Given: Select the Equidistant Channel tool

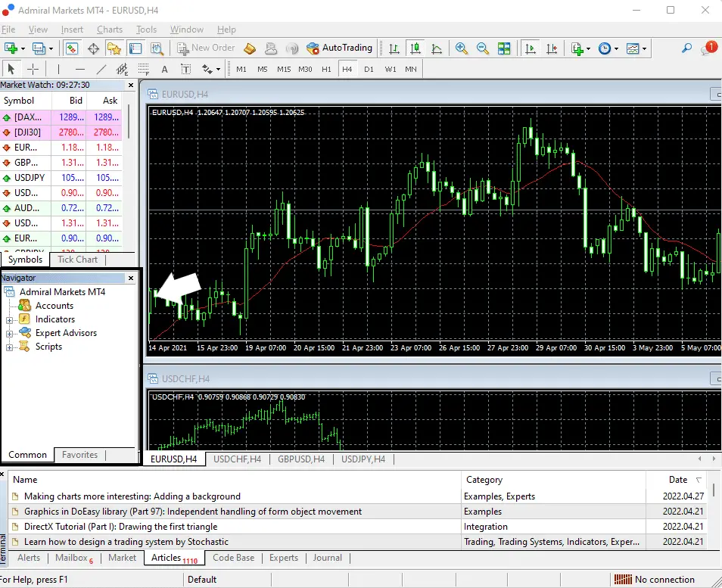Looking at the screenshot, I should point(122,69).
